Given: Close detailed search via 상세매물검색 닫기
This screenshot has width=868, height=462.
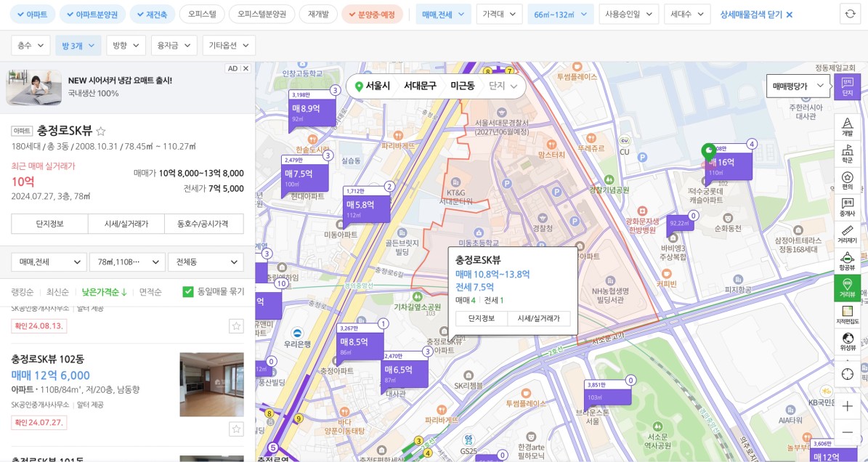Looking at the screenshot, I should (x=756, y=15).
